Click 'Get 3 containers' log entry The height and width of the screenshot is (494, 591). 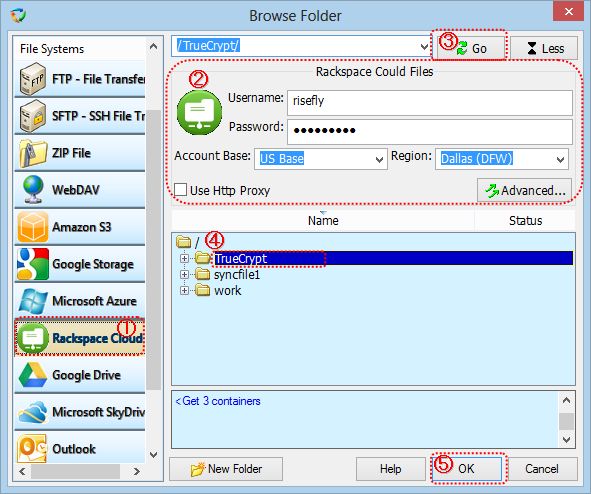[217, 401]
